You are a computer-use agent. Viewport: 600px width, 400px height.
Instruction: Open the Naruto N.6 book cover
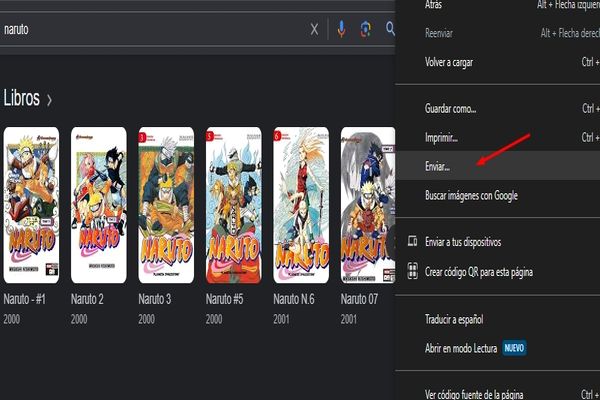[x=301, y=205]
